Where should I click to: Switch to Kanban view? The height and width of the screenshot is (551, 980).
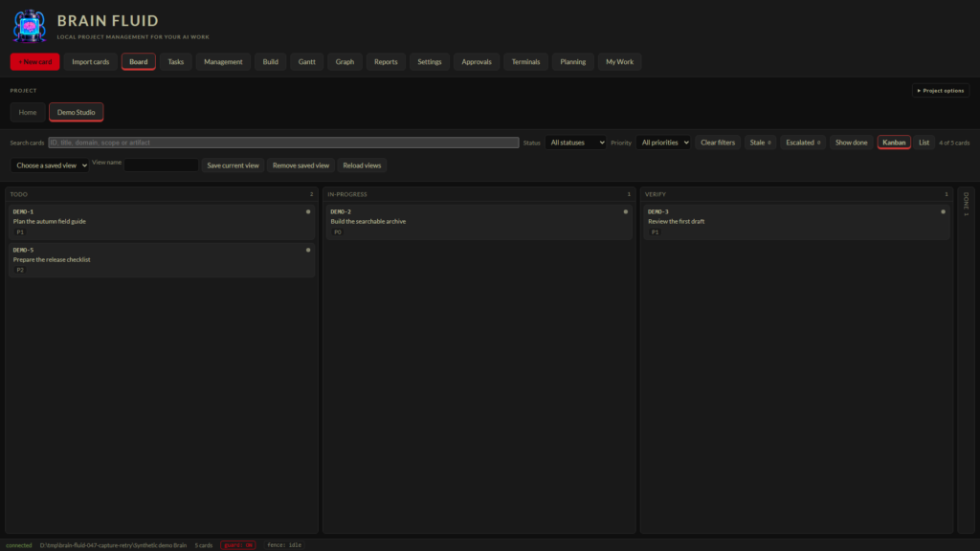[894, 143]
